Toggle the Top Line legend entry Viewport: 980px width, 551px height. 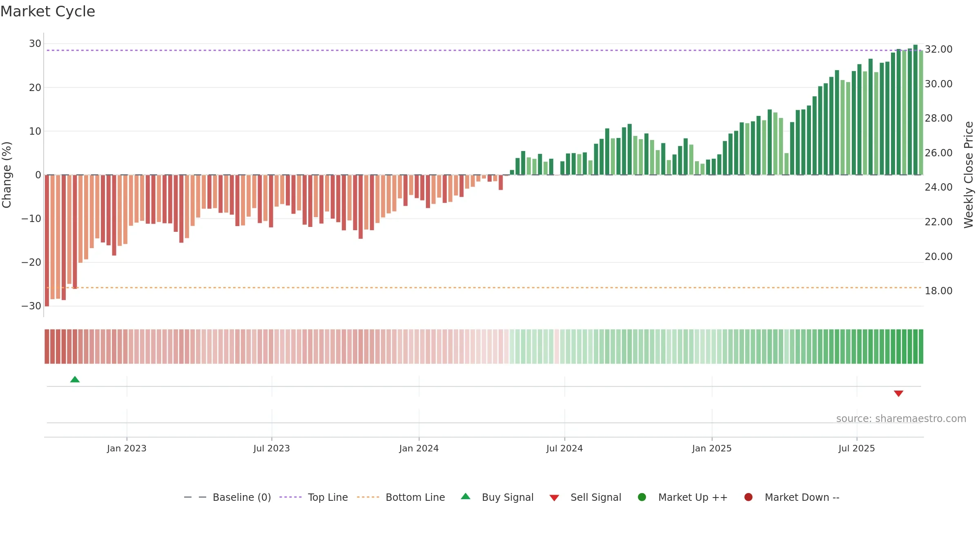coord(314,497)
